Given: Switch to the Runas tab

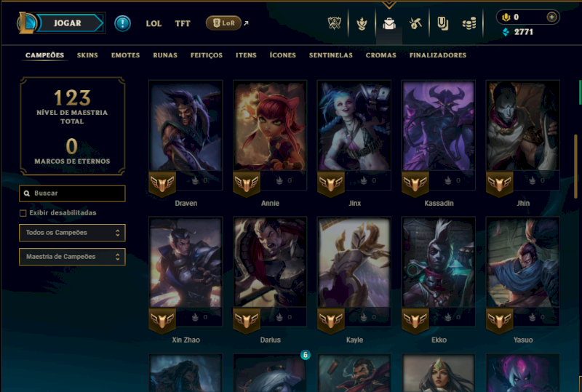Looking at the screenshot, I should tap(165, 55).
